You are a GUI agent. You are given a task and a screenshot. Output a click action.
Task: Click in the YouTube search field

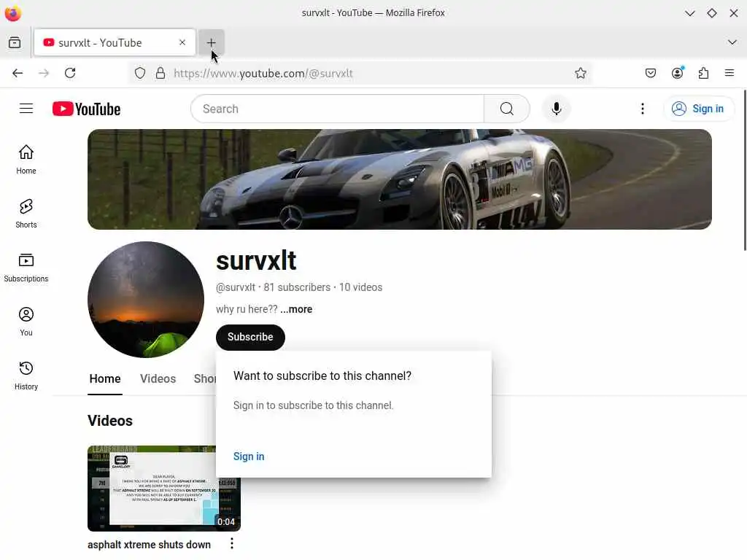337,109
